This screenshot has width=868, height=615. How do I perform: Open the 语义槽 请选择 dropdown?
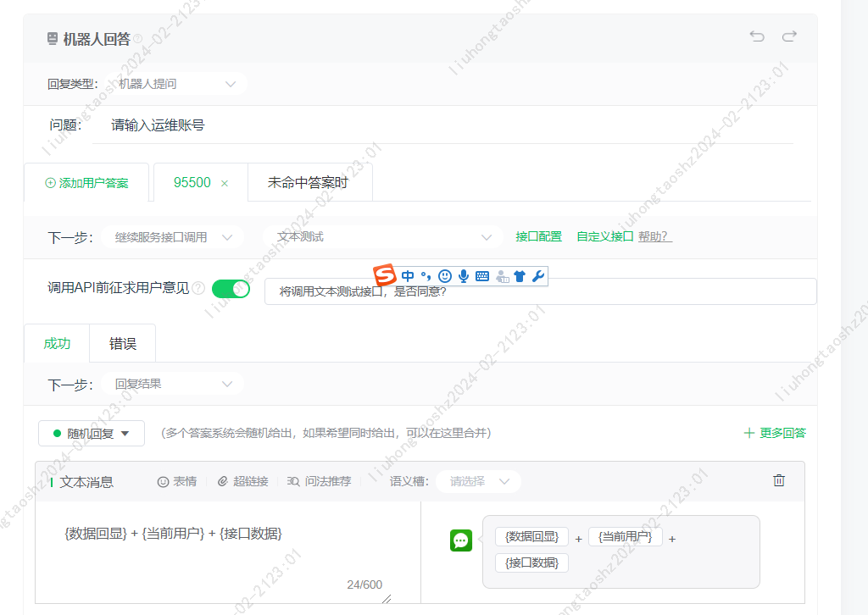coord(478,482)
